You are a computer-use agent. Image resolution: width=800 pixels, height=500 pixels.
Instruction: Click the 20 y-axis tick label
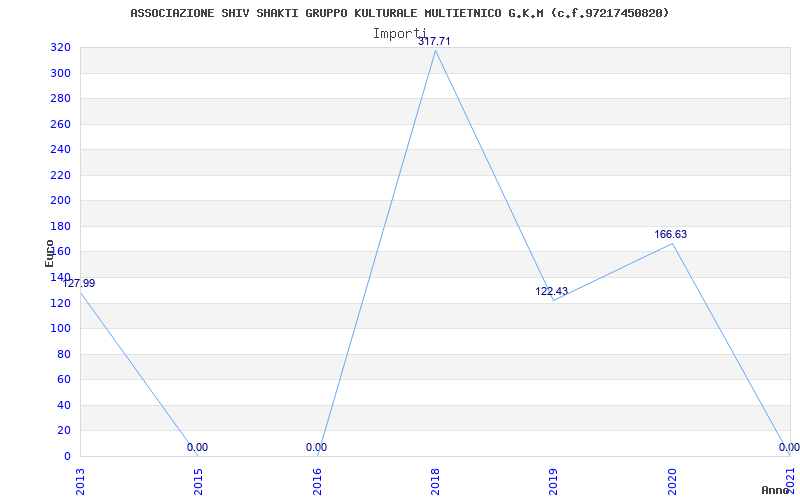[64, 431]
